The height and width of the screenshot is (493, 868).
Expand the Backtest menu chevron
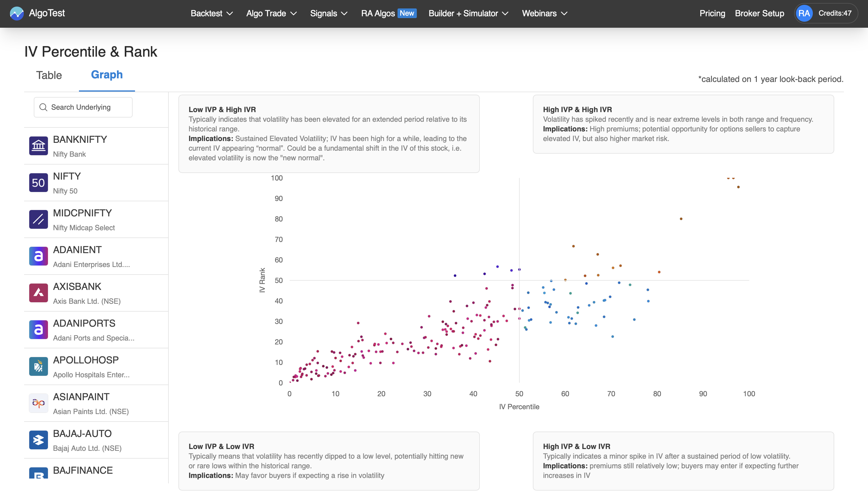230,14
